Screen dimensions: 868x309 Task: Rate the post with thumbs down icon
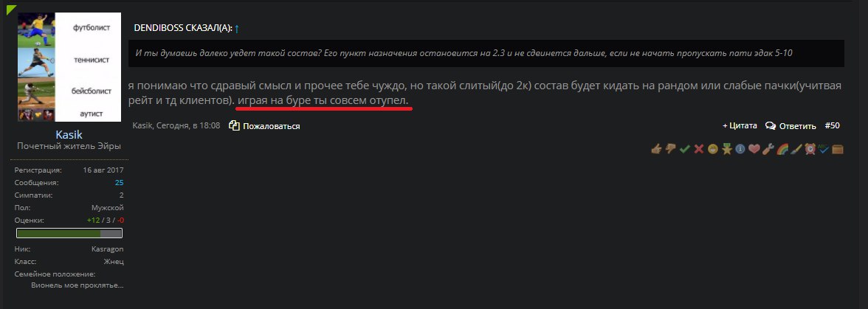671,149
